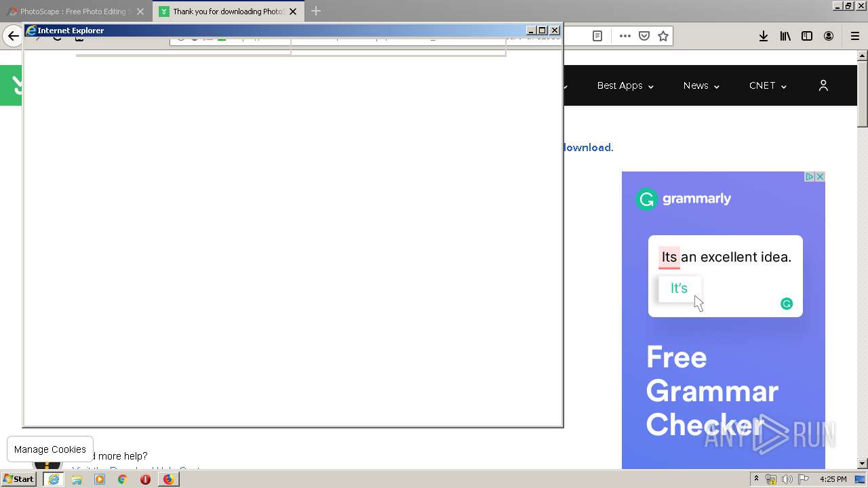868x488 pixels.
Task: Open volume tray icon
Action: point(787,479)
